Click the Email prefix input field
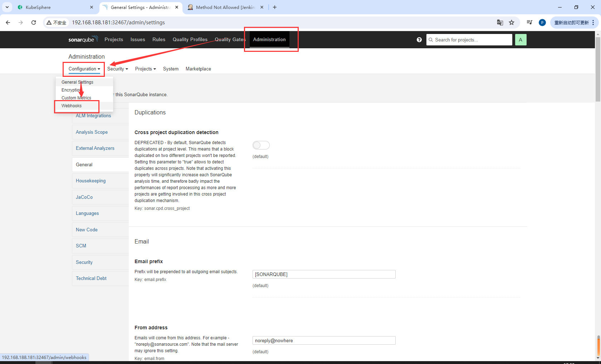 [324, 274]
